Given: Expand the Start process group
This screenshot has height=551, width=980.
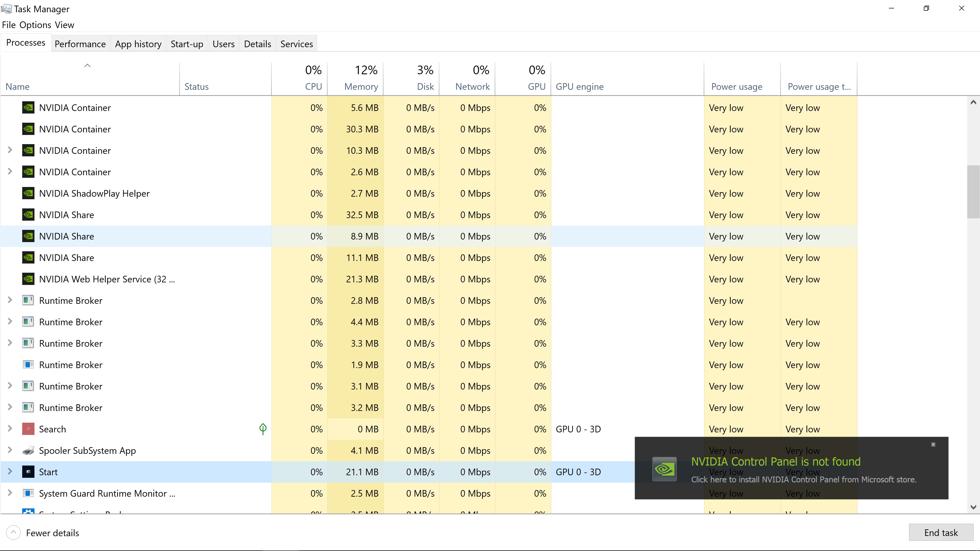Looking at the screenshot, I should coord(10,471).
